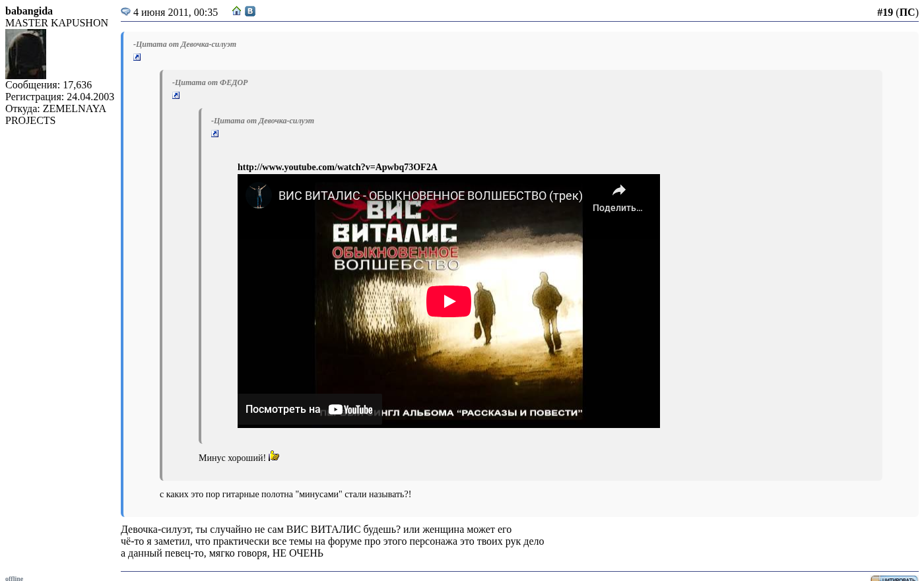Click babangida's avatar image
This screenshot has height=581, width=924.
pyautogui.click(x=26, y=54)
